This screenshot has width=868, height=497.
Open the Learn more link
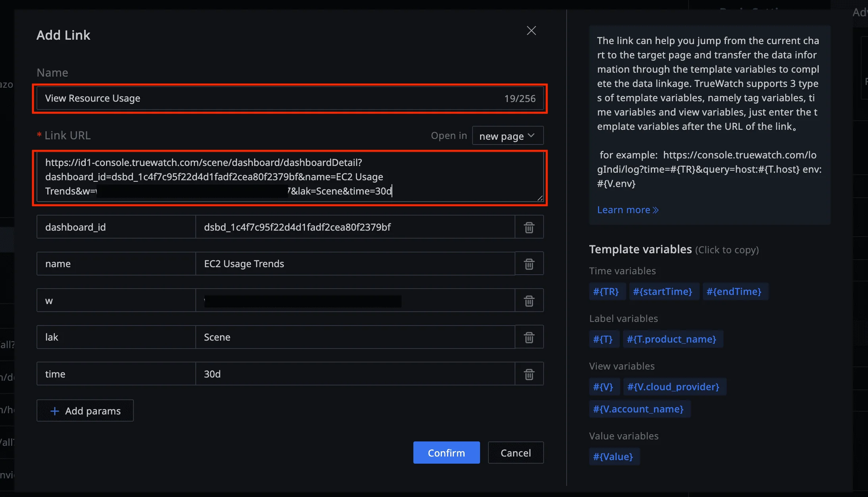[x=627, y=210]
